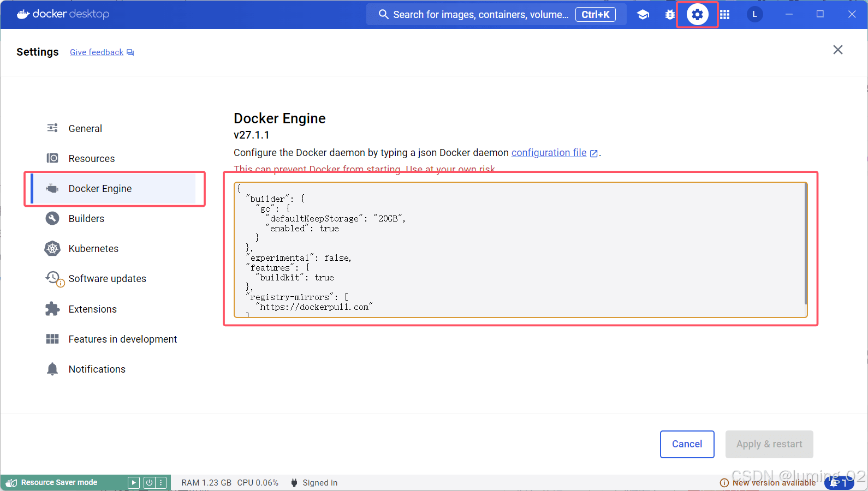Click the Extensions puzzle piece icon
The image size is (868, 491).
click(x=52, y=309)
